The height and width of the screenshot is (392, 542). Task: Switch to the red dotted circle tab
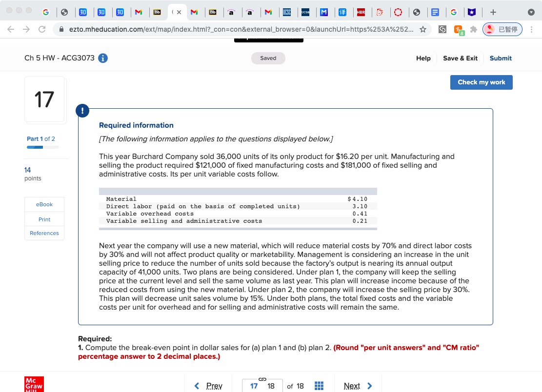tap(398, 13)
